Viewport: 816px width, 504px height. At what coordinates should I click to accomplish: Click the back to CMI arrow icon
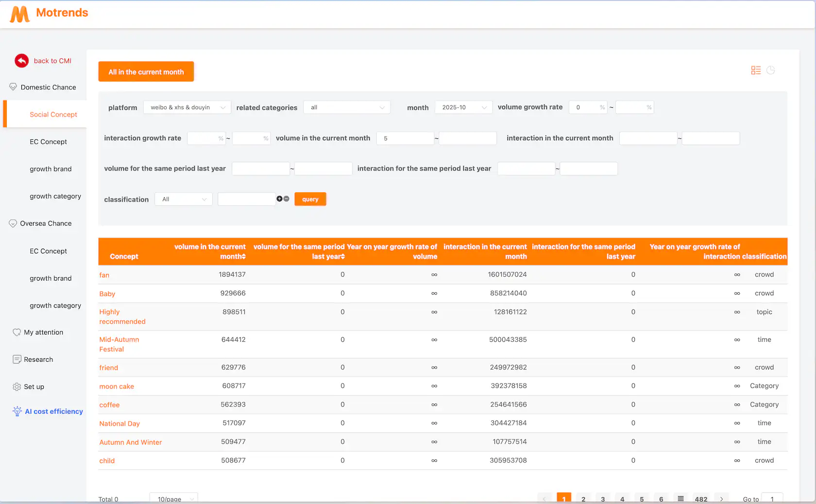(x=21, y=61)
